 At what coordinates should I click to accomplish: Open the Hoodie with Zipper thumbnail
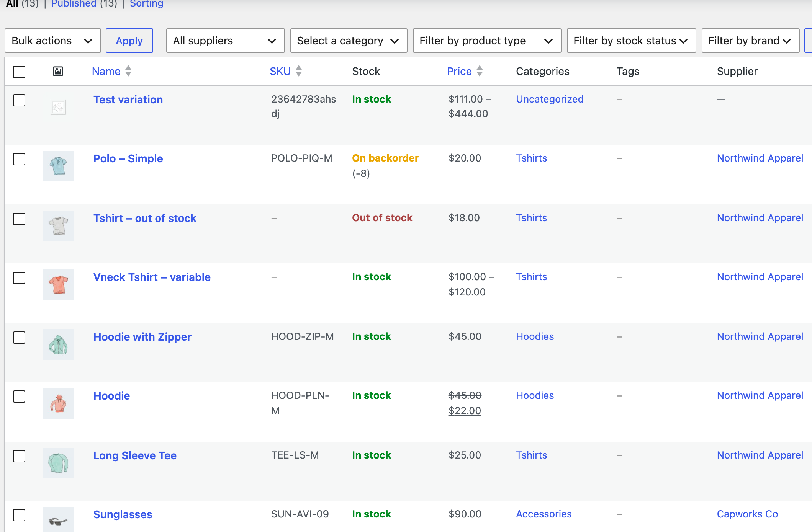58,344
